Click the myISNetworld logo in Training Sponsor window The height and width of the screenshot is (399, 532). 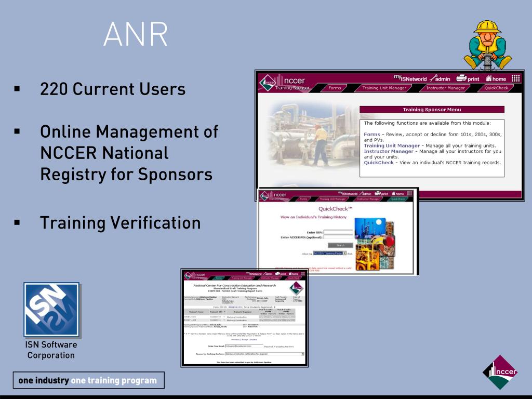click(x=410, y=78)
